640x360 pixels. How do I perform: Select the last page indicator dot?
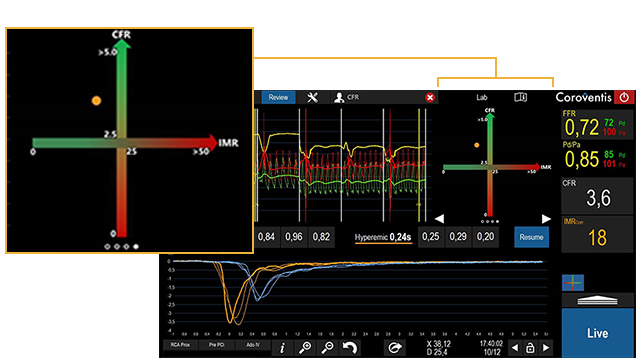coord(497,222)
